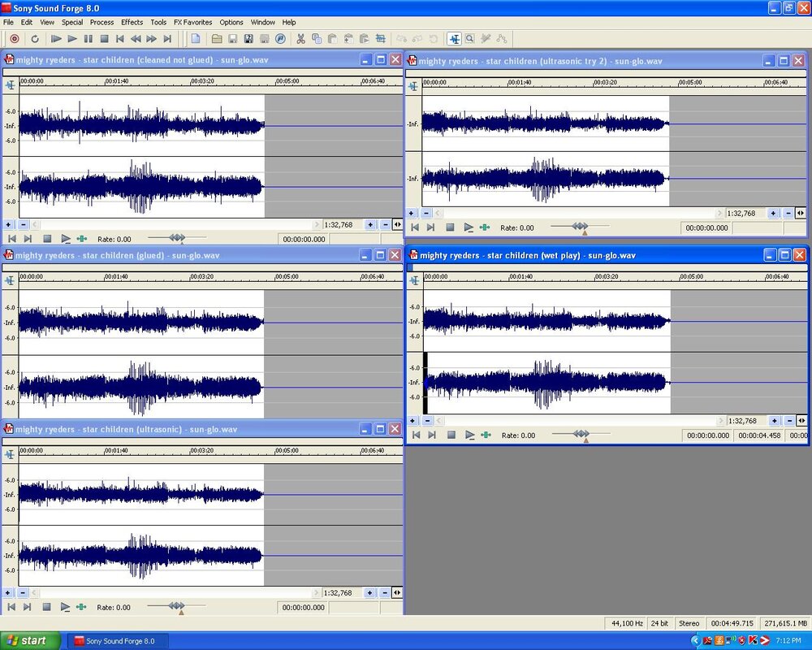The image size is (812, 650).
Task: Open a file using the folder icon
Action: pos(217,39)
